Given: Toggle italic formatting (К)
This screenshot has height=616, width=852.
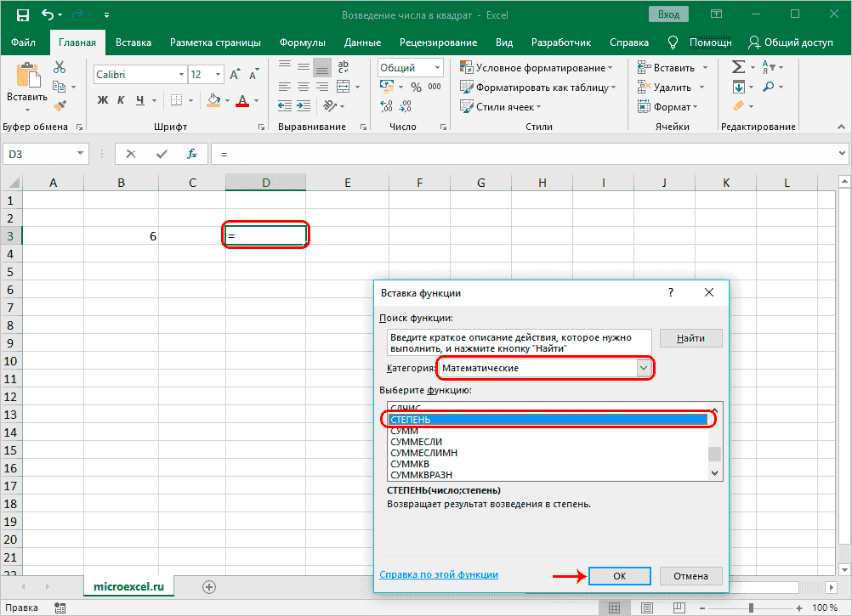Looking at the screenshot, I should coord(122,100).
